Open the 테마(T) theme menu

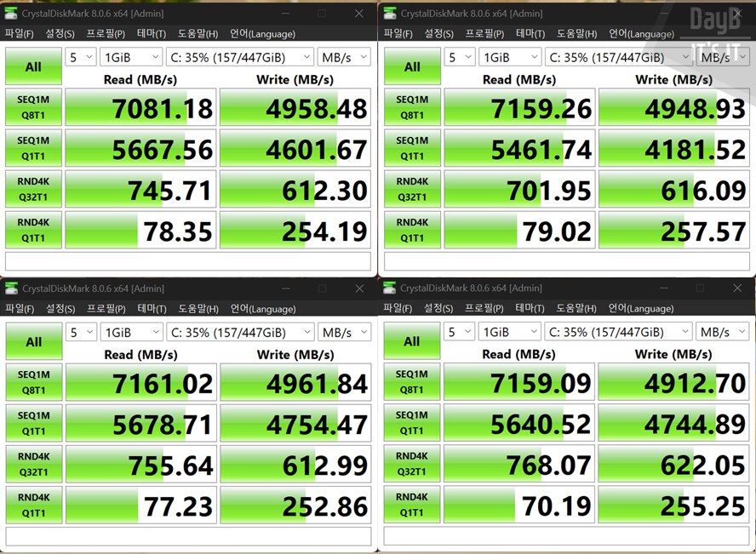coord(151,34)
